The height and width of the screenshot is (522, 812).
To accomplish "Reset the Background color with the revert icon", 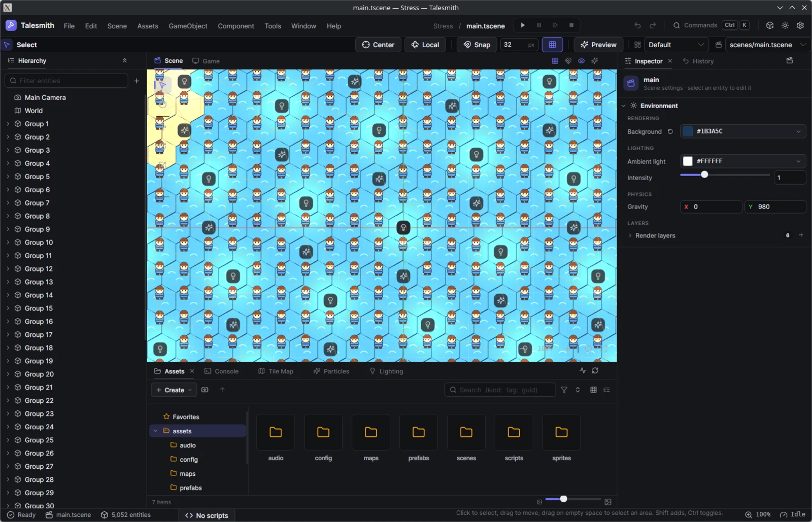I will [670, 131].
